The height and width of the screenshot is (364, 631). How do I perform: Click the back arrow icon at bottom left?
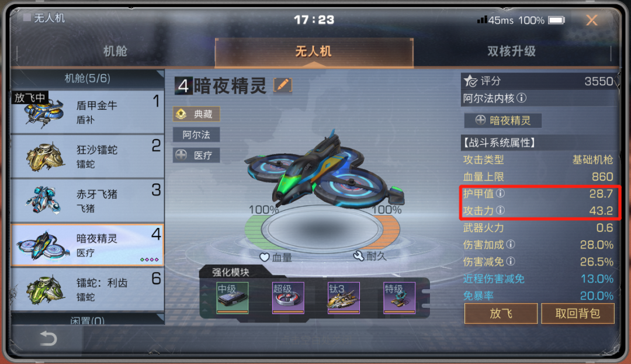click(x=48, y=338)
